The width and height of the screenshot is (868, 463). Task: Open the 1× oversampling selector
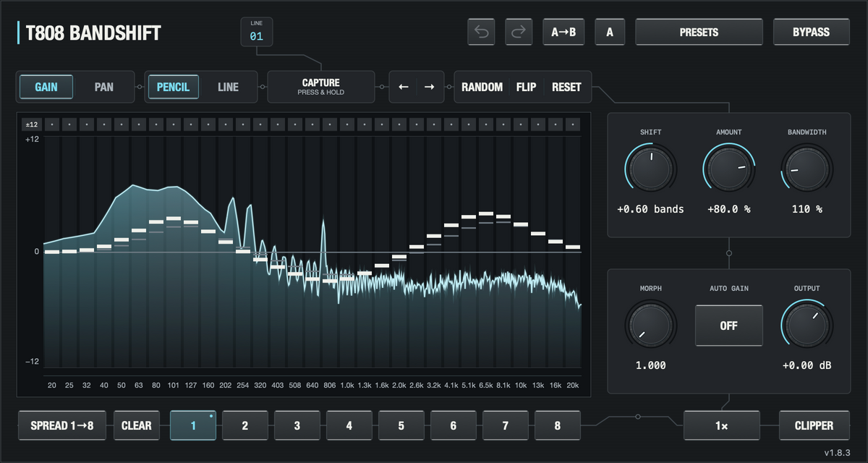pyautogui.click(x=722, y=425)
